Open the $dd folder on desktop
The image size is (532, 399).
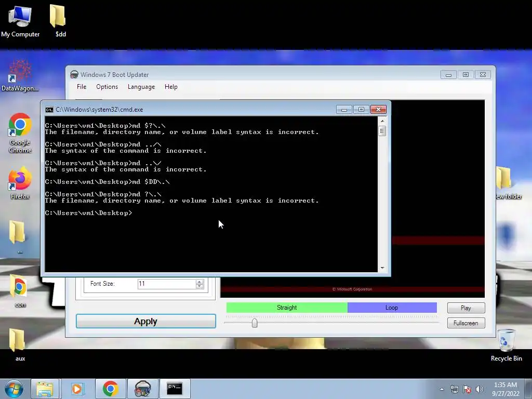point(58,21)
